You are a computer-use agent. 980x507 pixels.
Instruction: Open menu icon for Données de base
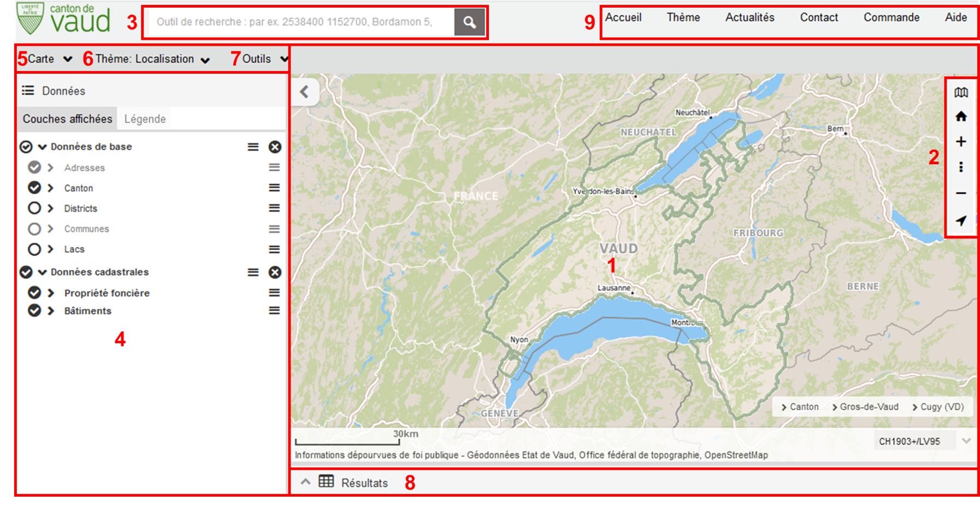(x=253, y=147)
